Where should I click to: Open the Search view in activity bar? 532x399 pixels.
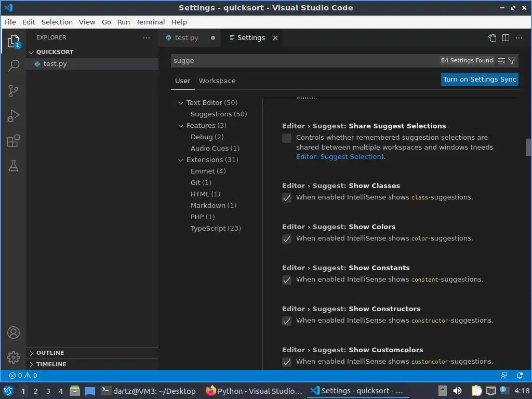(x=14, y=65)
